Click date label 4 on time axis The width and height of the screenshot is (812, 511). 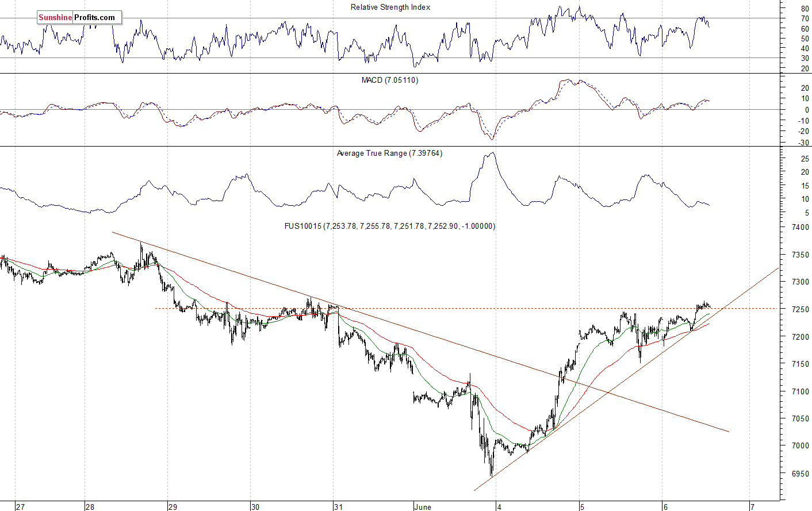(500, 507)
